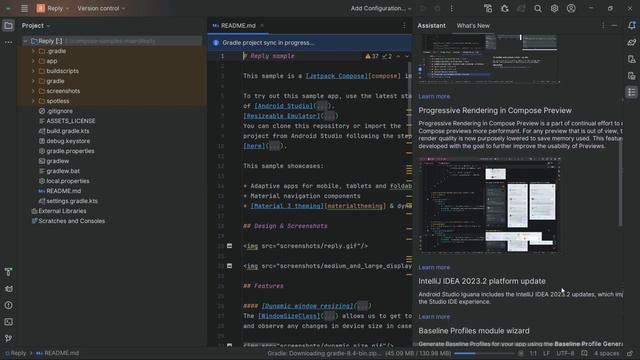Open Assistant panel options vertical dots
Image resolution: width=640 pixels, height=360 pixels.
click(x=603, y=25)
